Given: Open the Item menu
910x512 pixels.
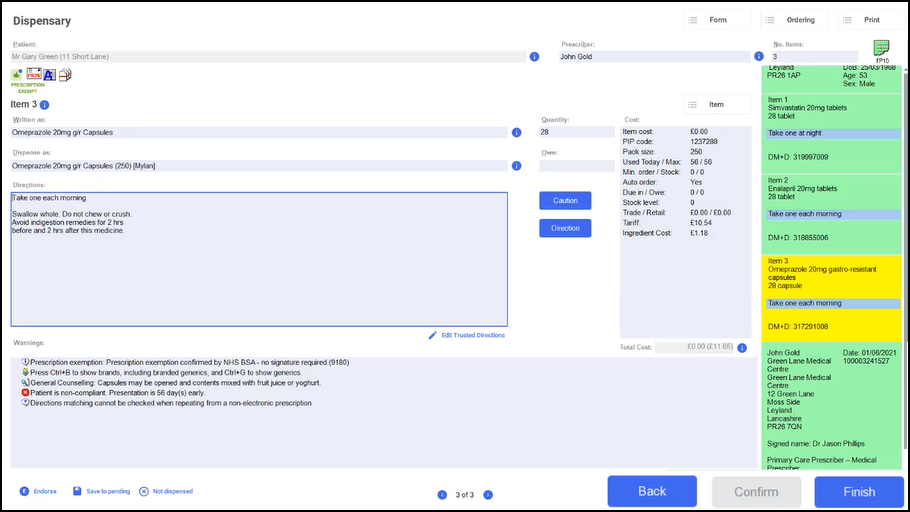Looking at the screenshot, I should [x=716, y=104].
